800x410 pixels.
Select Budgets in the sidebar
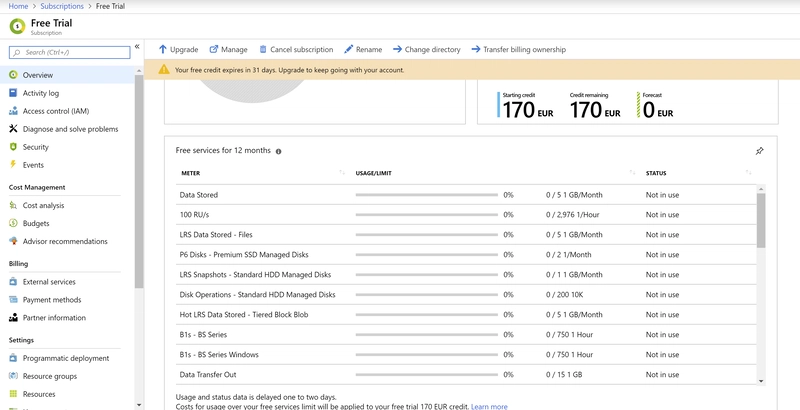[x=36, y=223]
